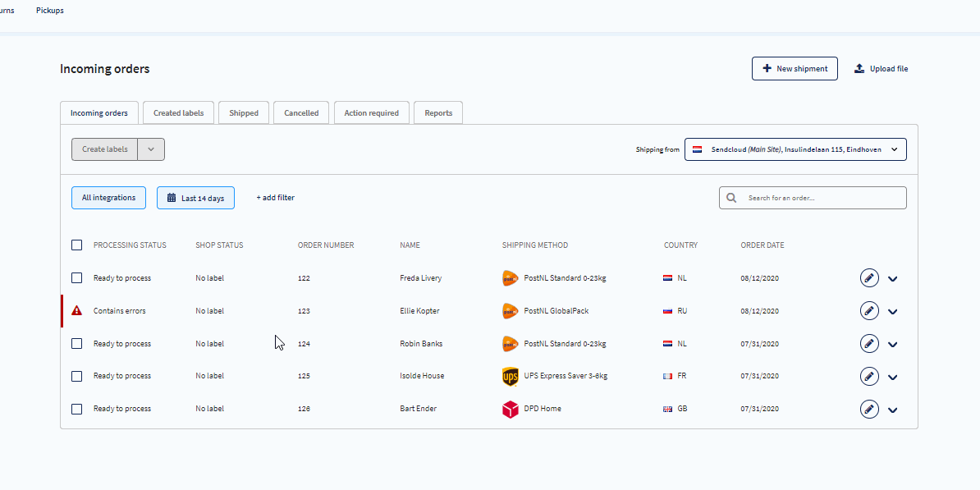Click PROCESSING STATUS column header
Screen dimensions: 980x490
pos(130,245)
